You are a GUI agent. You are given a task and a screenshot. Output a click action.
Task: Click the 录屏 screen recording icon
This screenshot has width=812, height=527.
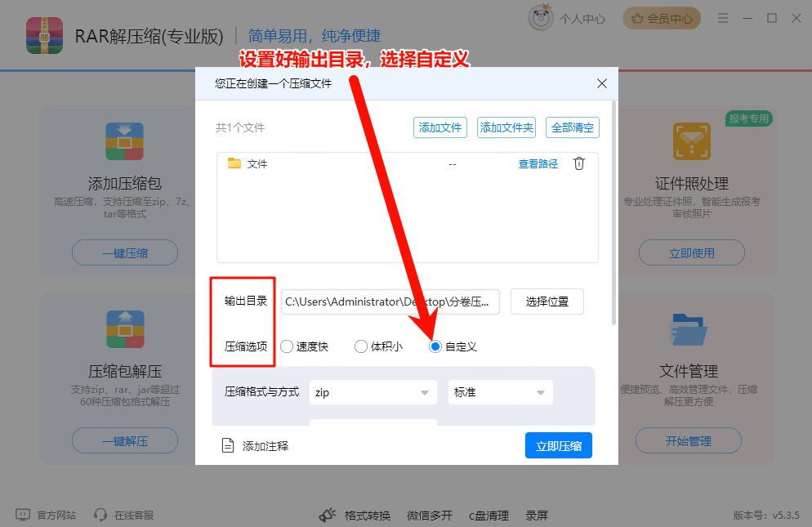pyautogui.click(x=537, y=516)
